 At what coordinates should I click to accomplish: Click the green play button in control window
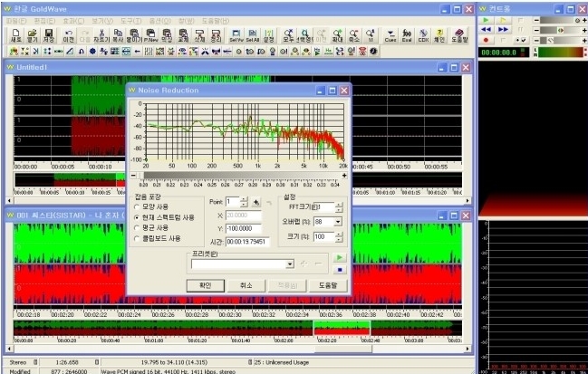486,20
